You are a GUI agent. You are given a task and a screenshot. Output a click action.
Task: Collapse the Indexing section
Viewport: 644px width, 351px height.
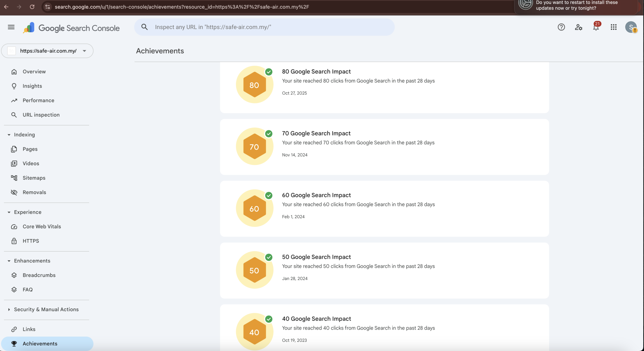(x=9, y=135)
